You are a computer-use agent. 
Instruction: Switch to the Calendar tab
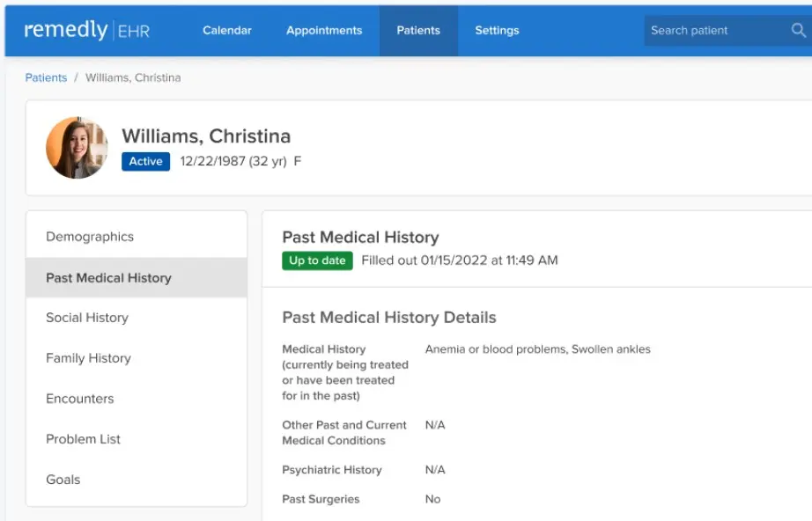pyautogui.click(x=226, y=30)
